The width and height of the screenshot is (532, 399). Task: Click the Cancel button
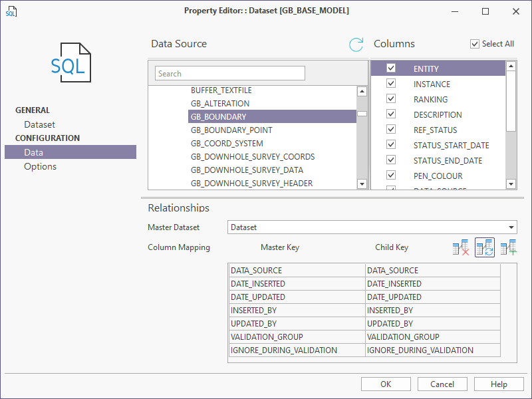pos(442,384)
